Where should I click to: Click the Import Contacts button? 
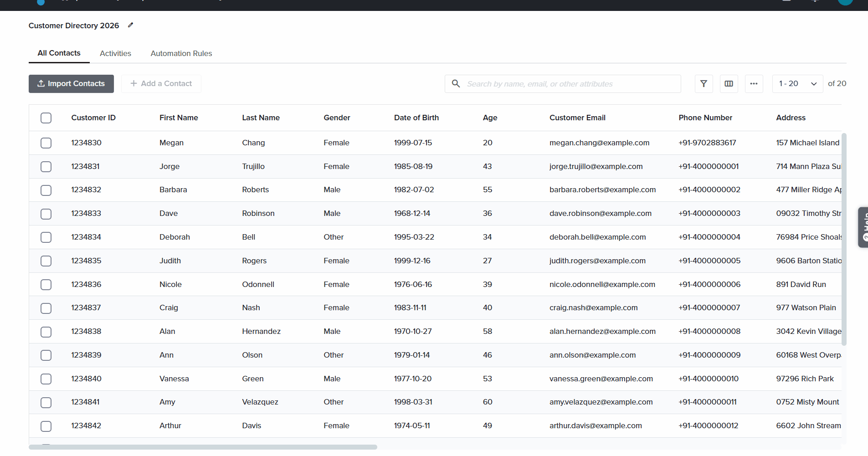(71, 84)
